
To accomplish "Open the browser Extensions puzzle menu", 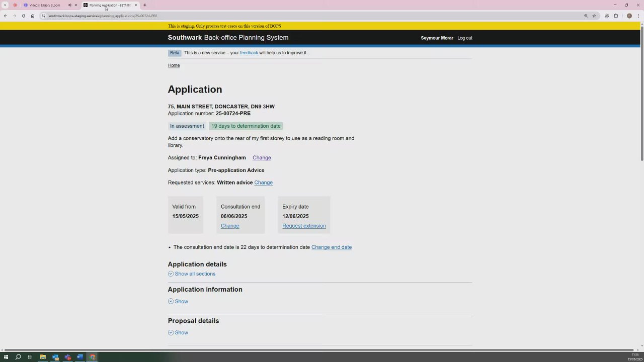I will pos(616,16).
